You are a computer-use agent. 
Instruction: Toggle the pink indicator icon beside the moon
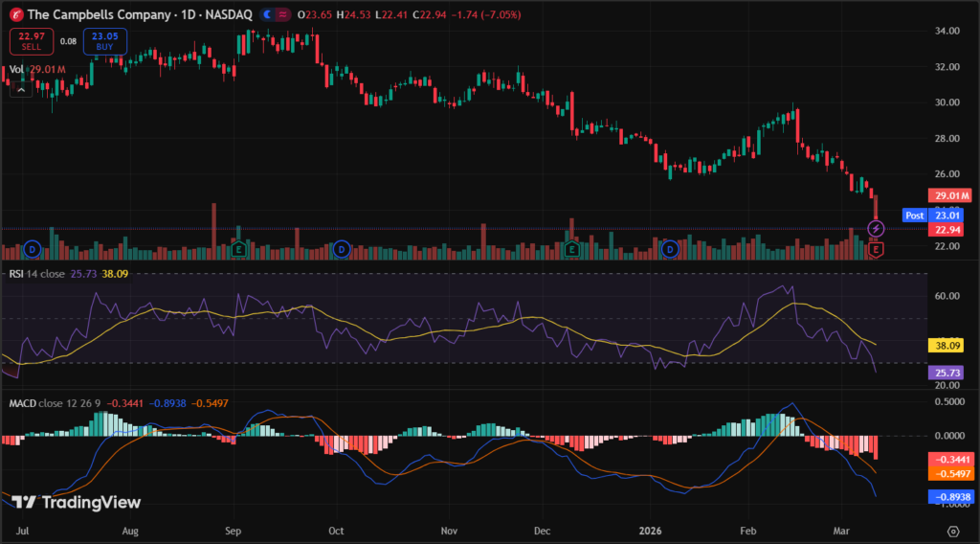tap(281, 15)
